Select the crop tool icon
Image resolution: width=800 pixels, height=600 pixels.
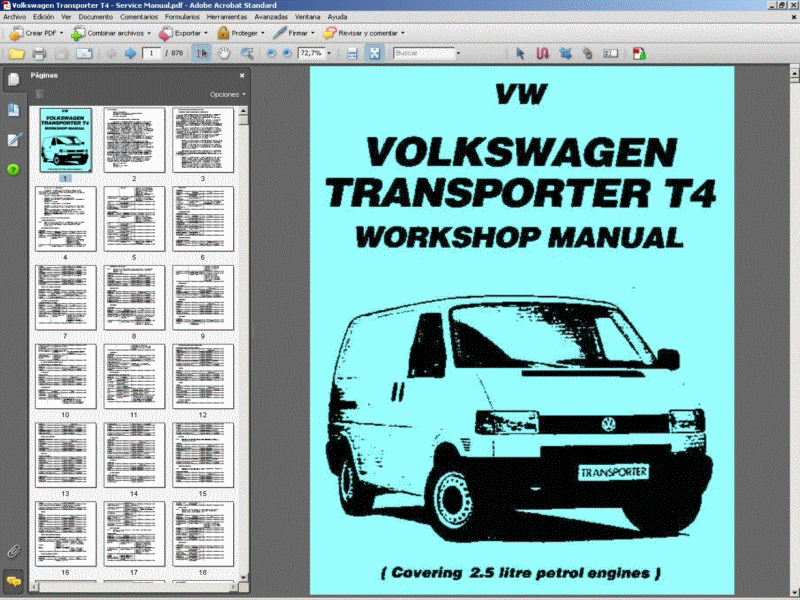click(565, 54)
